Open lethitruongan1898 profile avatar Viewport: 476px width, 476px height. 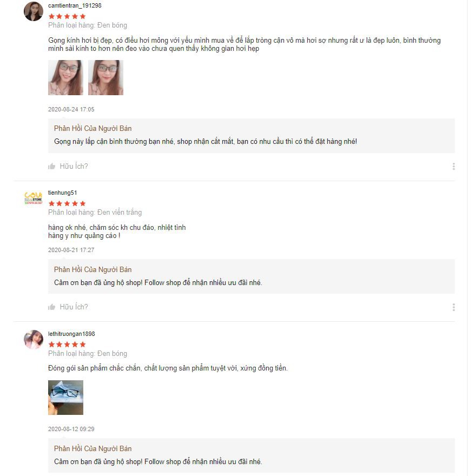point(34,339)
